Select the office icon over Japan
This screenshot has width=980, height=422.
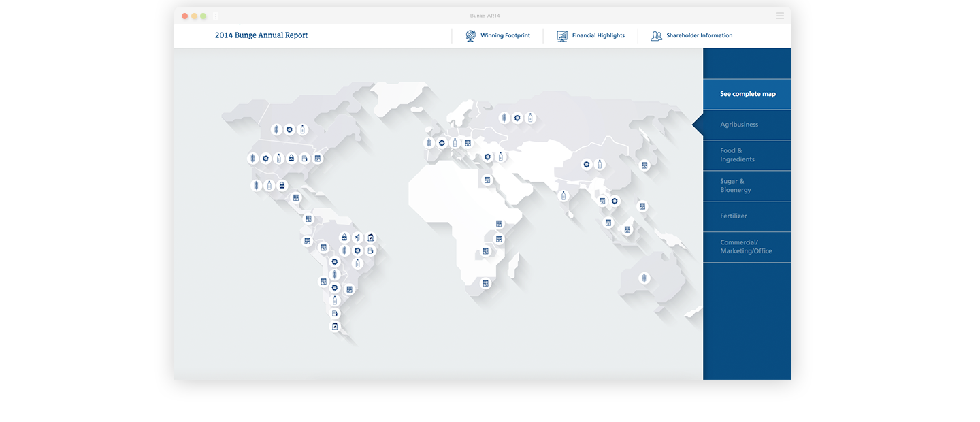click(x=644, y=165)
